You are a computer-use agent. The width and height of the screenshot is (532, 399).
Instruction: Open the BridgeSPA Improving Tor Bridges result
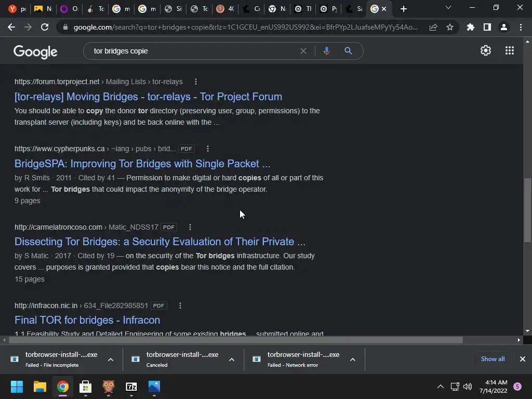(x=142, y=164)
